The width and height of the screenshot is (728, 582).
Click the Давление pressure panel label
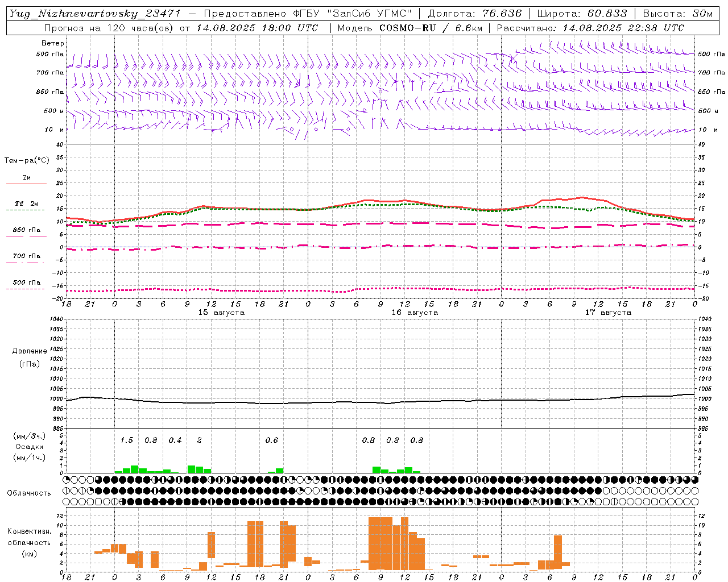tap(30, 351)
